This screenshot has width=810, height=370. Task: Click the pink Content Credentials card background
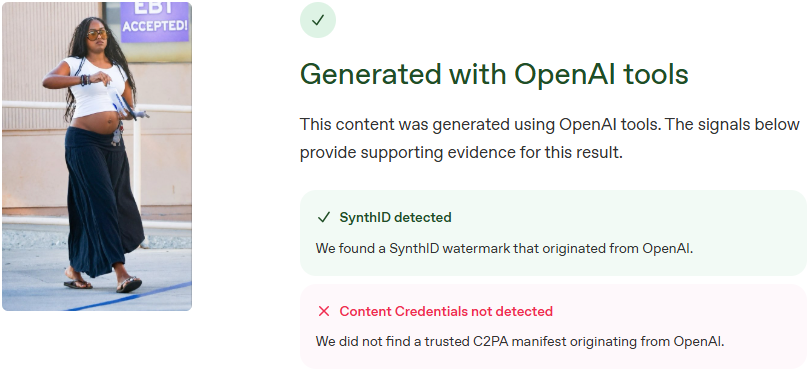[x=553, y=327]
